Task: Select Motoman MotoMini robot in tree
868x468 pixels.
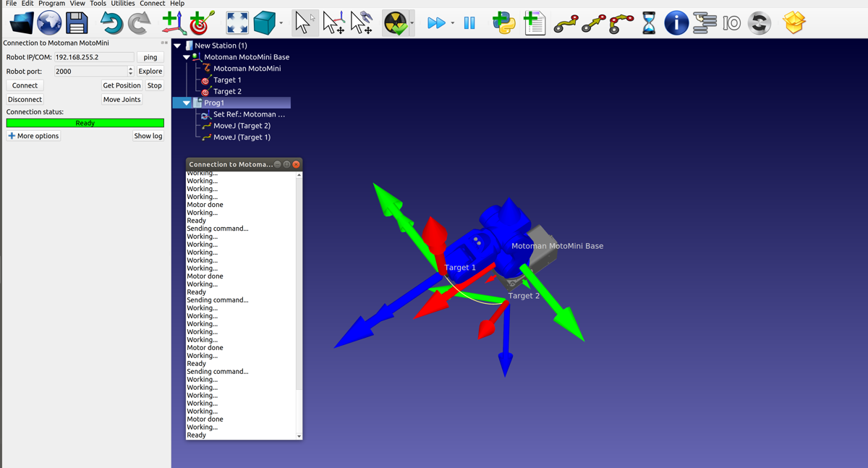Action: (247, 69)
